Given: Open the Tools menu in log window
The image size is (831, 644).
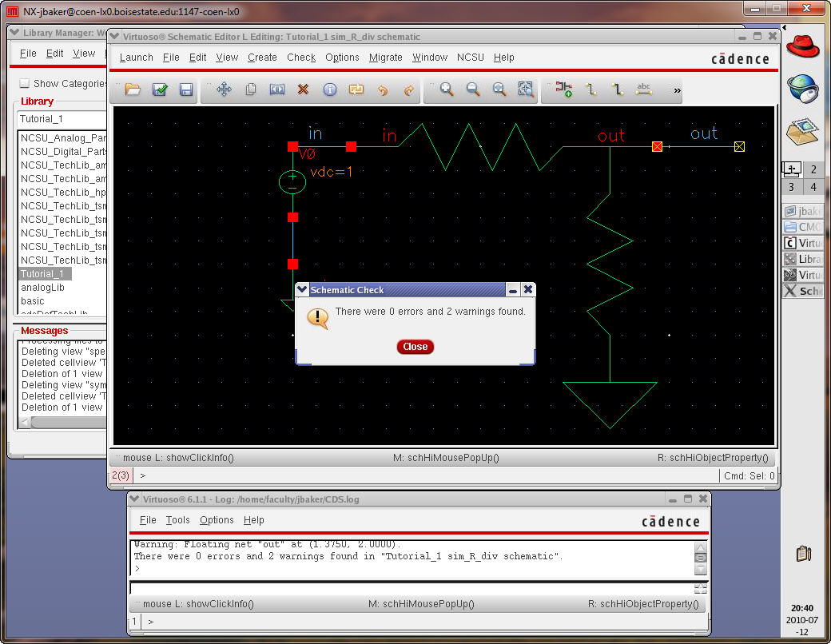Looking at the screenshot, I should point(177,520).
